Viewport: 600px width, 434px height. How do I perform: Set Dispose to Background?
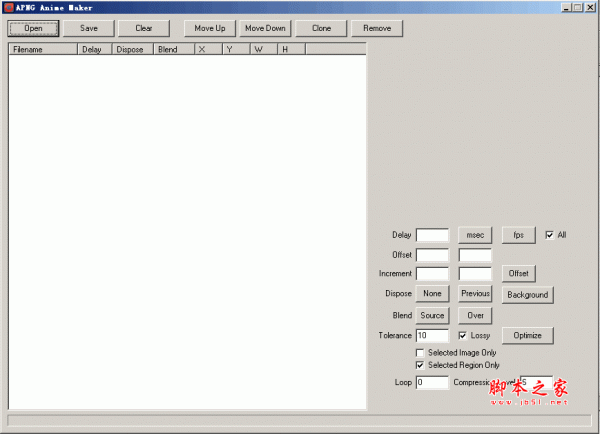pos(528,295)
